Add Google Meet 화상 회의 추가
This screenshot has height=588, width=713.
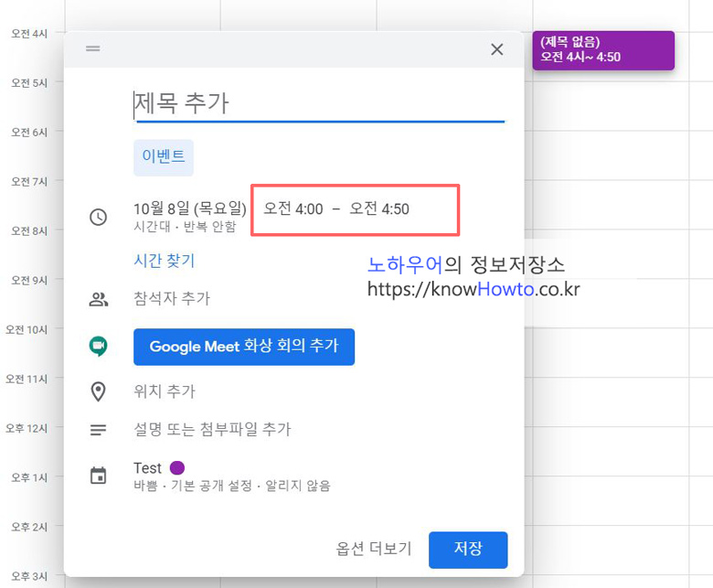pyautogui.click(x=244, y=347)
